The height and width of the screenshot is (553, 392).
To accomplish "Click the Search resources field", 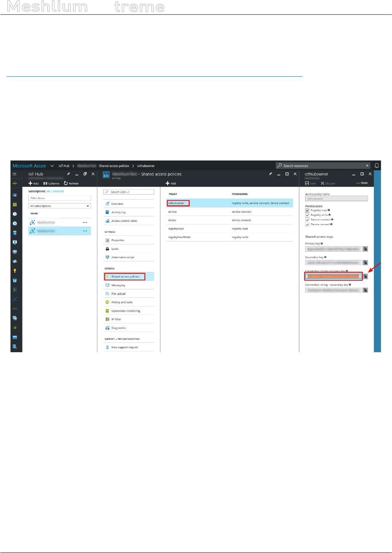I will pyautogui.click(x=322, y=166).
